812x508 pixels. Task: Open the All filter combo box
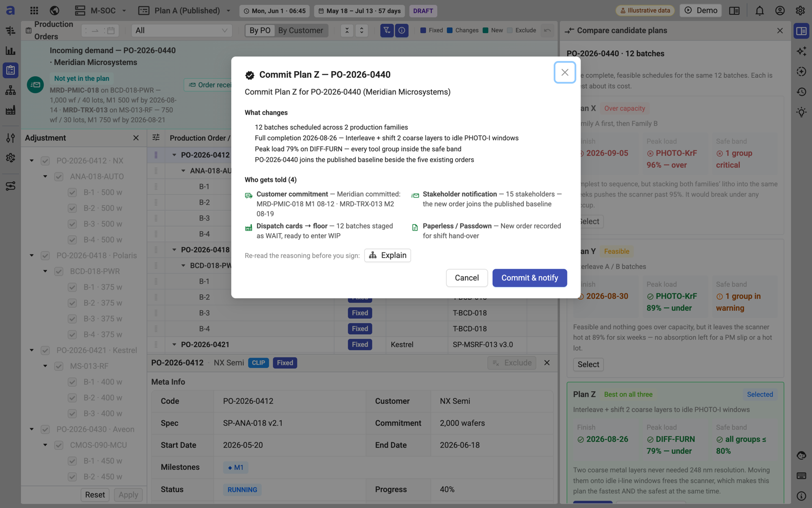[x=182, y=30]
